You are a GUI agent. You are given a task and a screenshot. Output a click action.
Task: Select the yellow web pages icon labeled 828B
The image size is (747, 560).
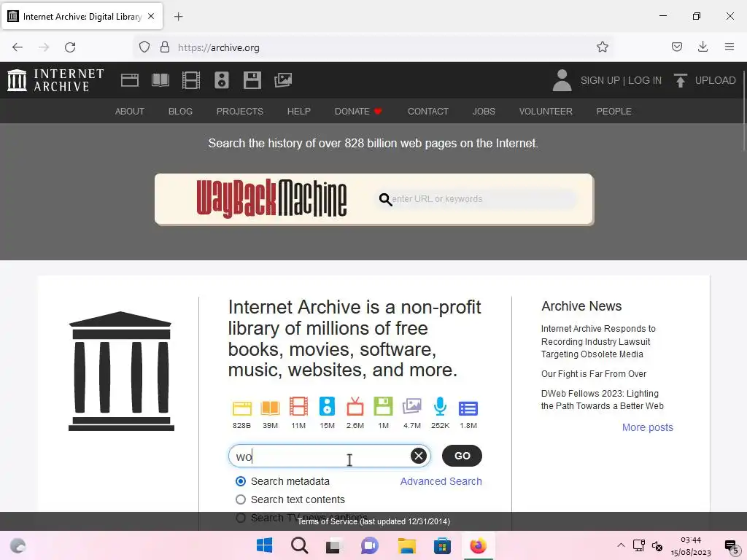pyautogui.click(x=241, y=408)
